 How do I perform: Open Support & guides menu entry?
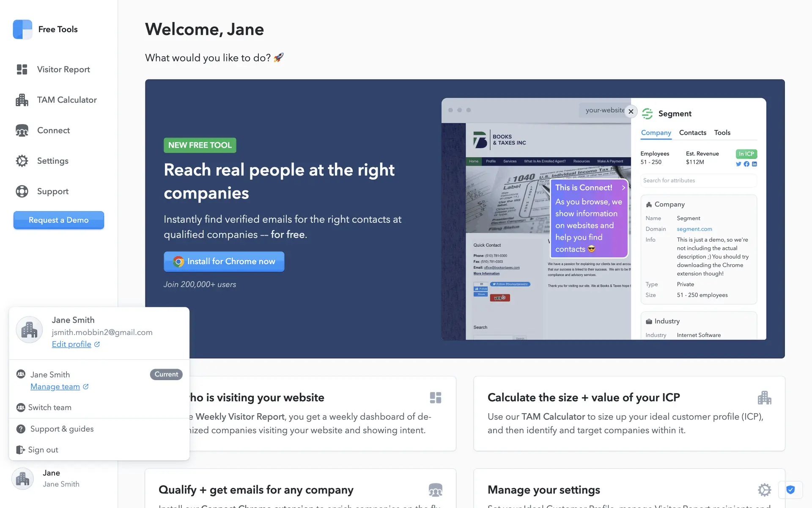(62, 429)
